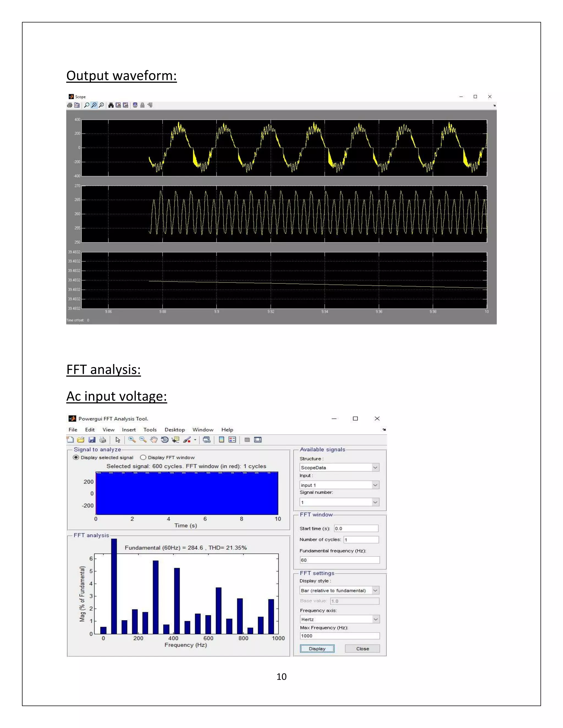Click the Scope window print icon
The height and width of the screenshot is (728, 563).
pos(69,105)
